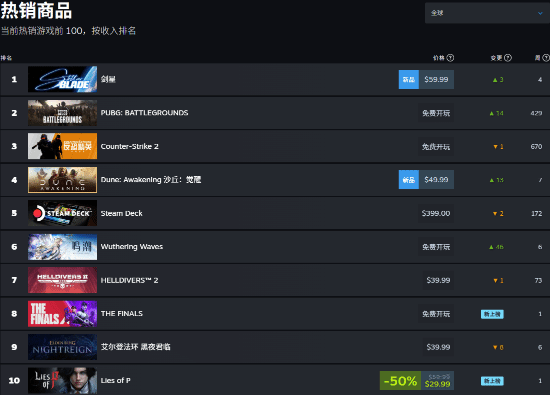The height and width of the screenshot is (395, 550).
Task: Open THE FINALS thumbnail image
Action: coord(62,313)
